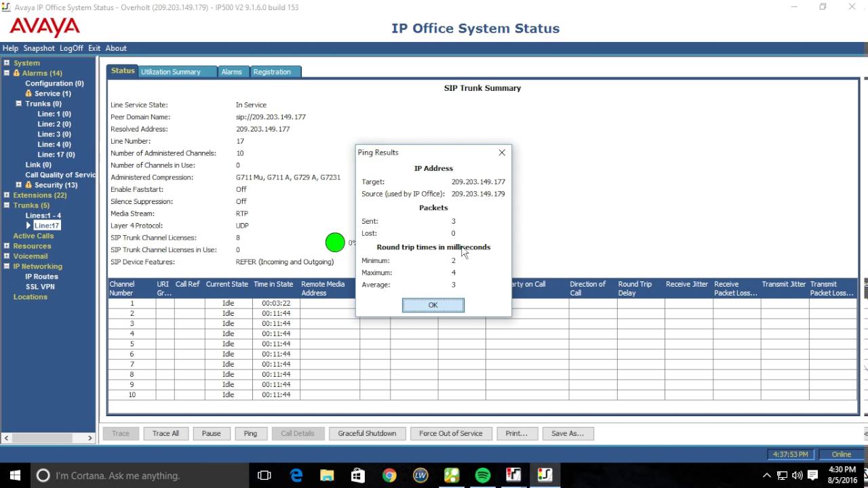Viewport: 868px width, 488px height.
Task: Collapse the System tree node
Action: (x=6, y=63)
